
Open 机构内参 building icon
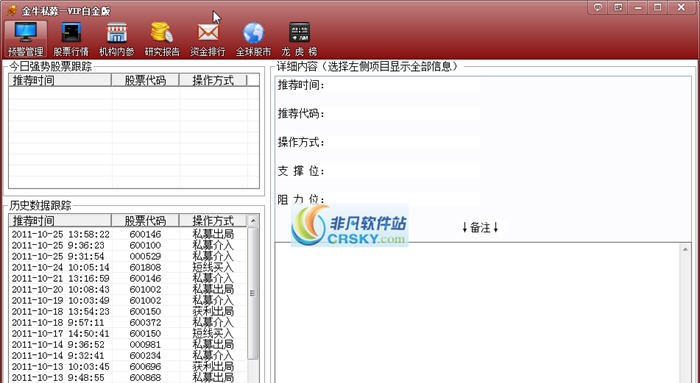coord(117,39)
